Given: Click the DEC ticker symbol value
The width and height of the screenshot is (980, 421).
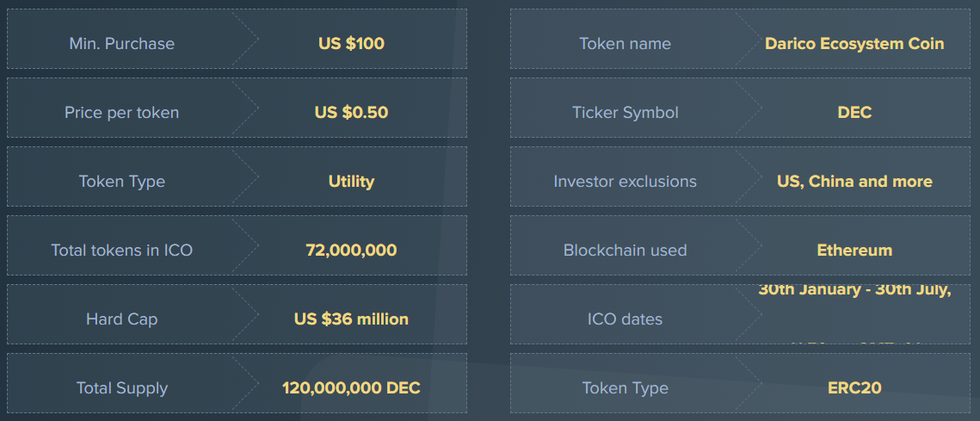Looking at the screenshot, I should tap(854, 113).
